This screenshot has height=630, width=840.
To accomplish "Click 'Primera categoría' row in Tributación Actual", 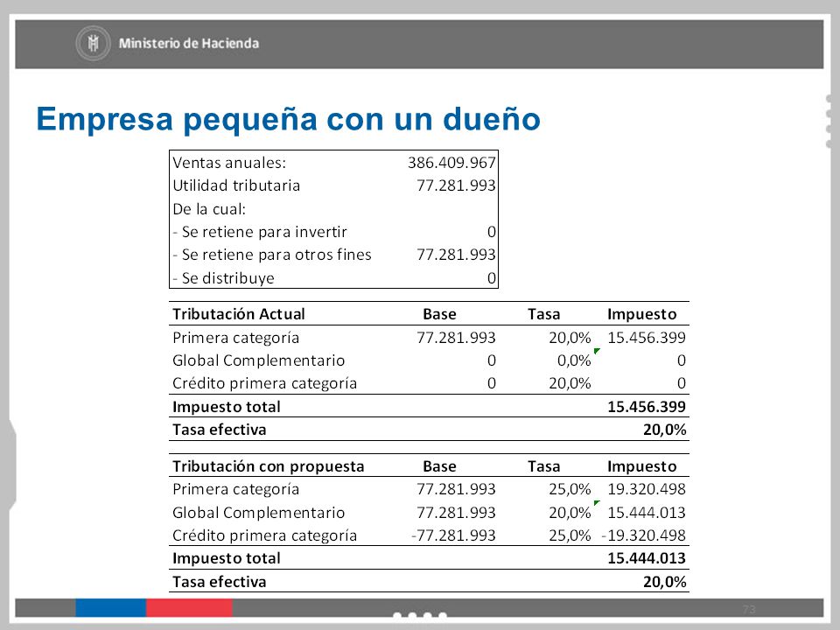I will click(235, 338).
